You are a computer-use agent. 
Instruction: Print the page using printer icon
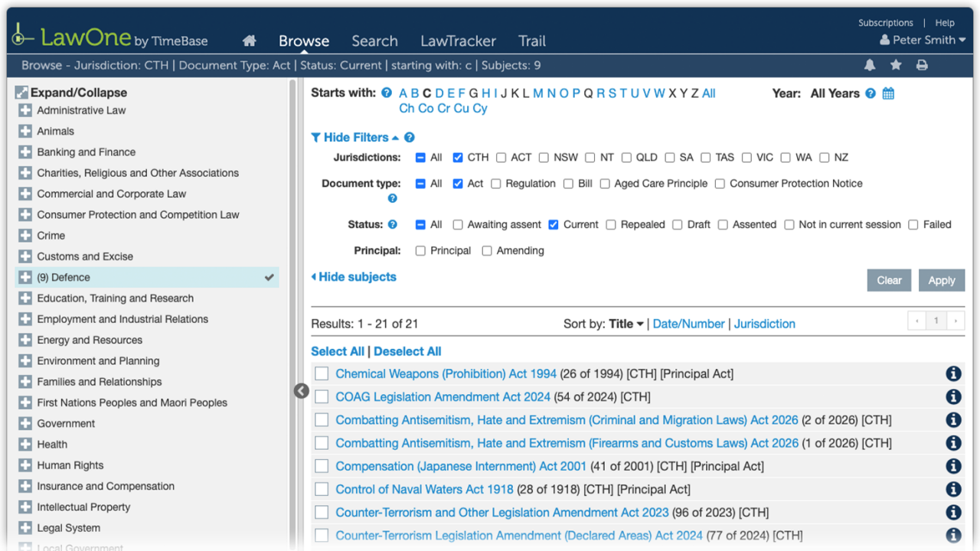[922, 66]
